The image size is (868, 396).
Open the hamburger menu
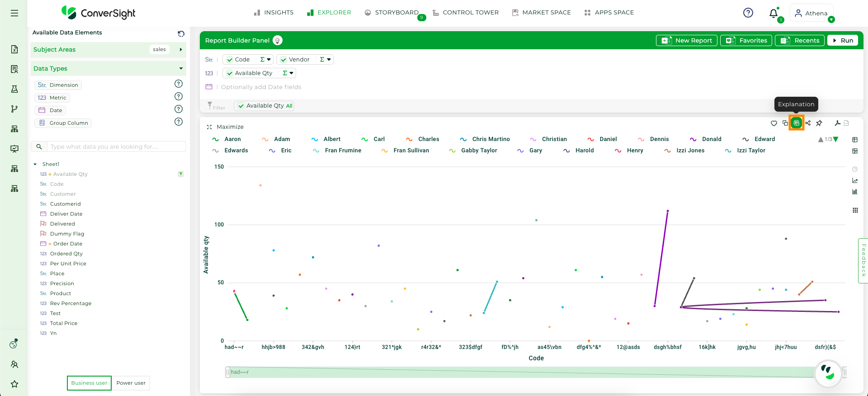tap(14, 13)
